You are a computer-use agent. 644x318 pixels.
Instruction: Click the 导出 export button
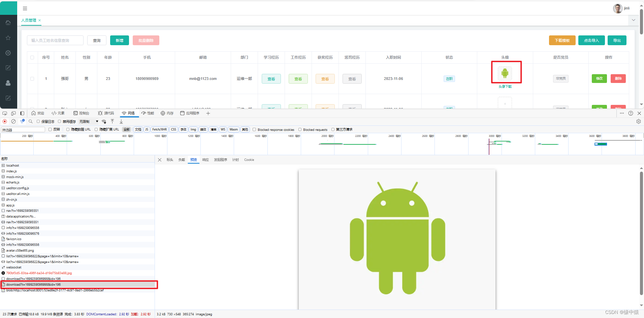617,40
